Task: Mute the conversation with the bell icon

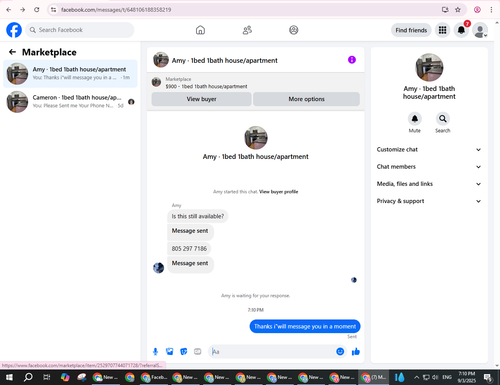Action: [x=415, y=119]
